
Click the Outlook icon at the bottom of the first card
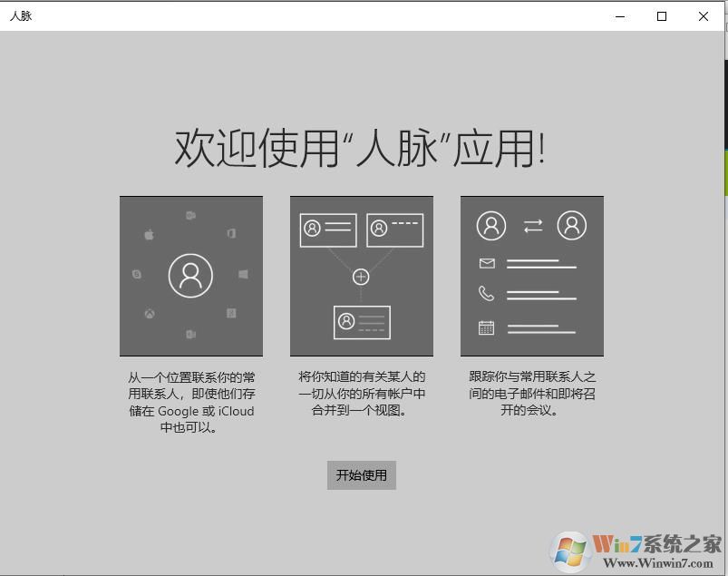(190, 334)
